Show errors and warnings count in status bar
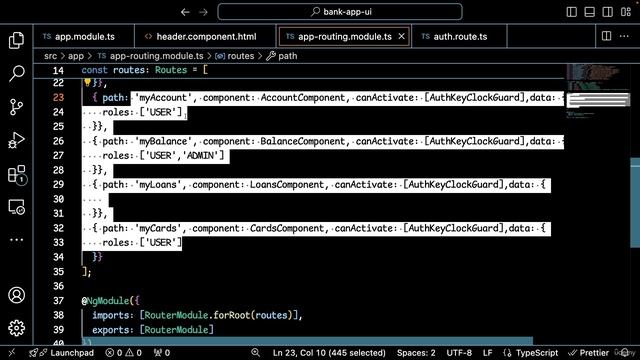This screenshot has width=640, height=360. coord(124,353)
